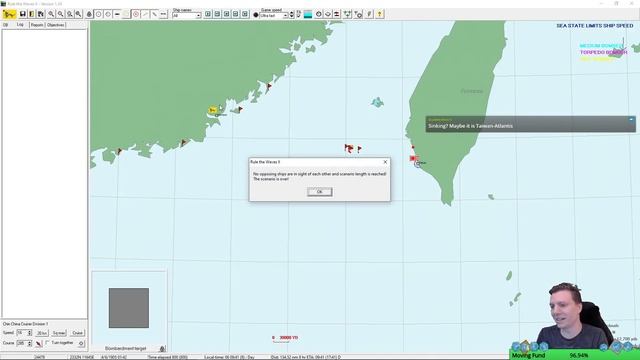
Task: Click the clock-like round toolbar icon
Action: [x=318, y=14]
